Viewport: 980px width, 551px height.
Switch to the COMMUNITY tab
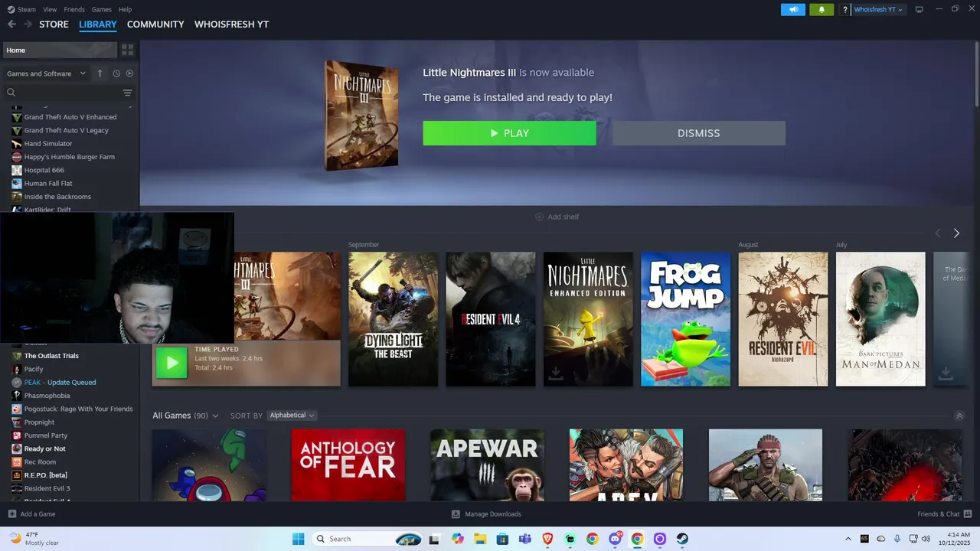click(x=155, y=24)
